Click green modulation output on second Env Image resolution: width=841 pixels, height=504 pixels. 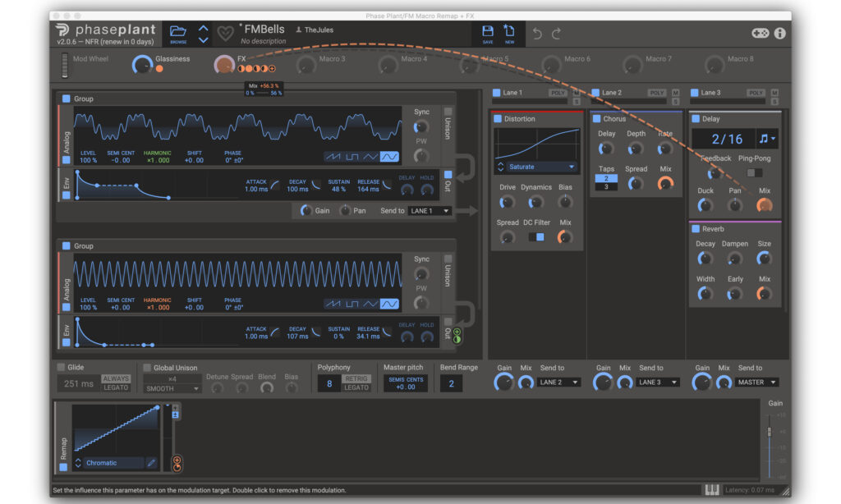click(x=457, y=336)
